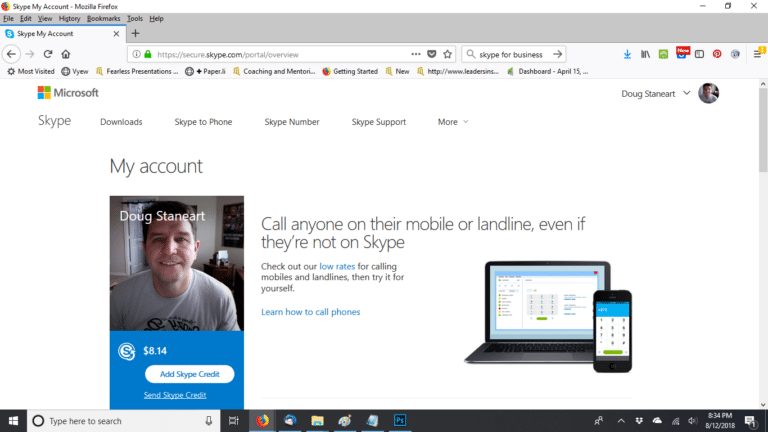Focus the address bar URL field
This screenshot has width=768, height=432.
click(282, 54)
